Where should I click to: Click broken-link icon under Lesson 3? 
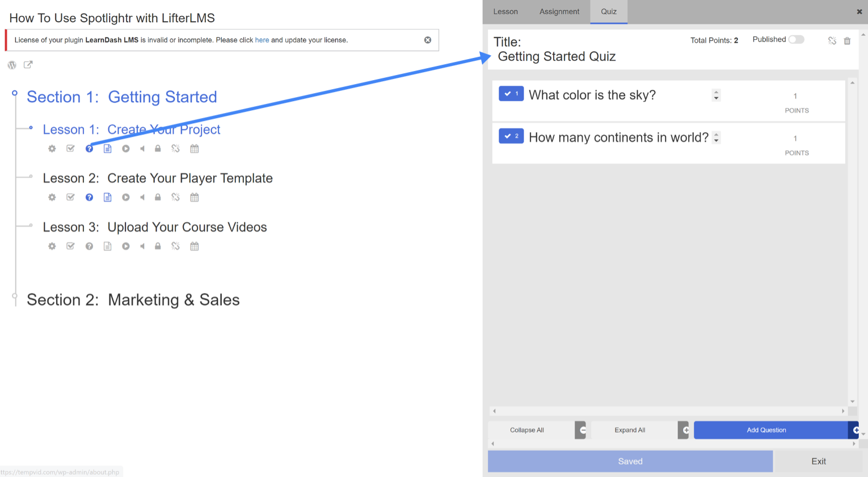[x=176, y=246]
